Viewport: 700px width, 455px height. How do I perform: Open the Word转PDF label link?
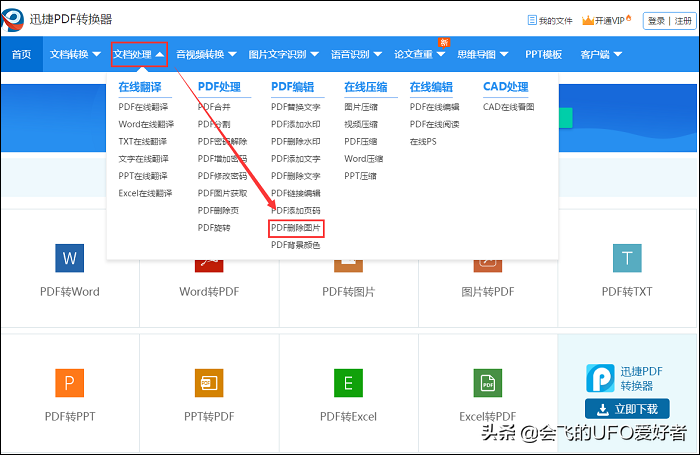point(209,292)
